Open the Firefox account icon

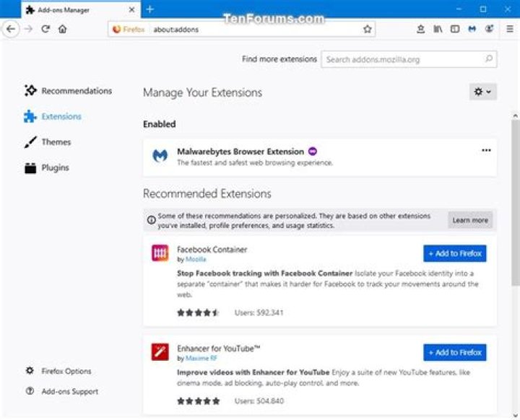click(x=489, y=29)
